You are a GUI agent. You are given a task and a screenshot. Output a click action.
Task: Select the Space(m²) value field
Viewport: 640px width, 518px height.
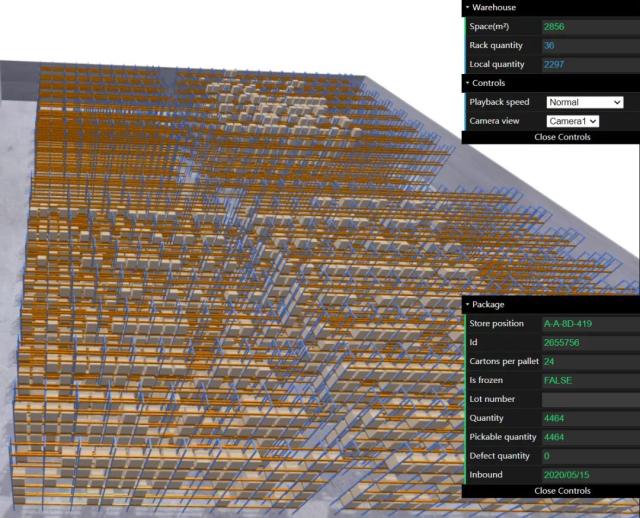[x=591, y=27]
